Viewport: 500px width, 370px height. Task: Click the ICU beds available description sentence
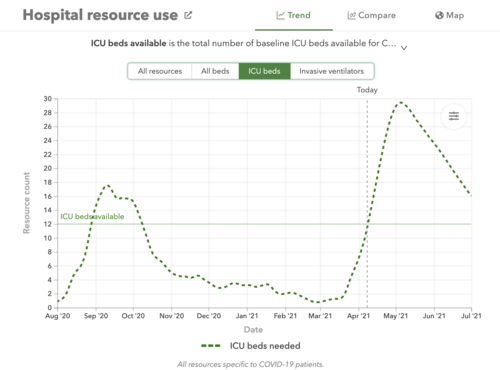[244, 43]
